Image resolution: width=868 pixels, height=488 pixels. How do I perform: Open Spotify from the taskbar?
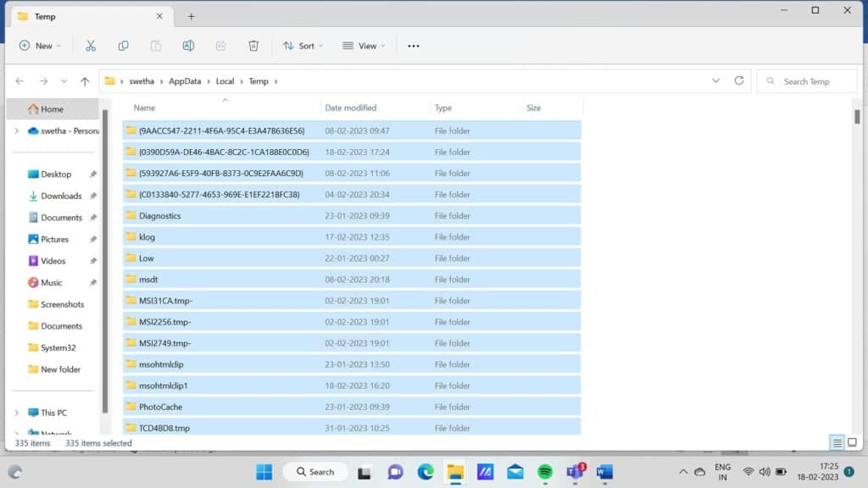coord(545,472)
